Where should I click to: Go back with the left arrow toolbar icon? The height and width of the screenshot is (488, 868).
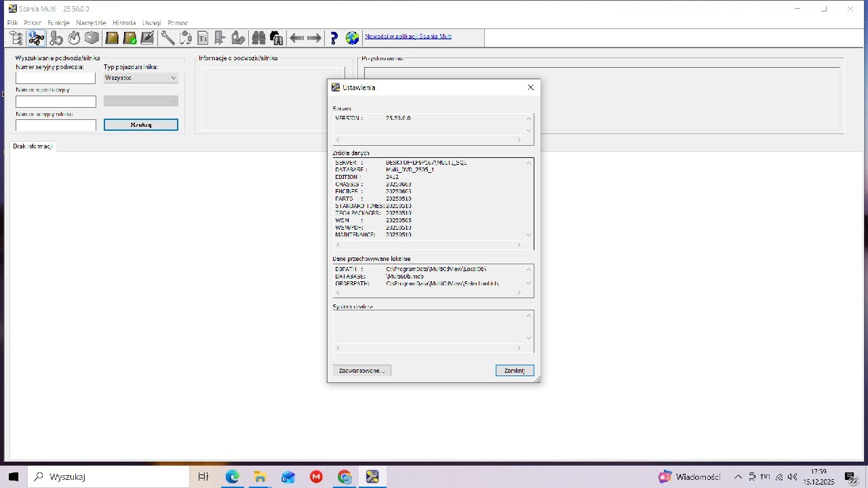tap(296, 38)
